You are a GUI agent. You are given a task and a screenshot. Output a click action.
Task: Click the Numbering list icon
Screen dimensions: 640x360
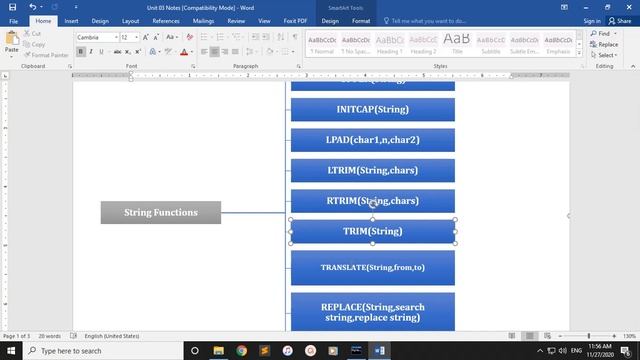[220, 37]
